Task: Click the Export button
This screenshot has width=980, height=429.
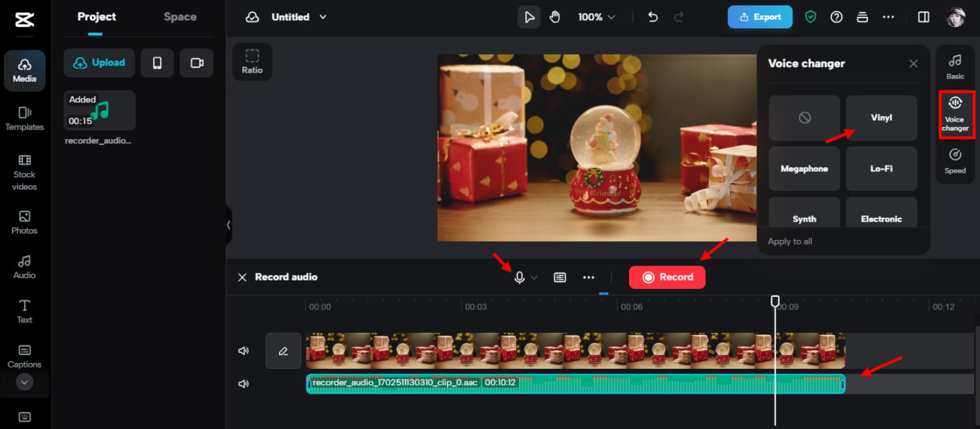Action: click(x=760, y=16)
